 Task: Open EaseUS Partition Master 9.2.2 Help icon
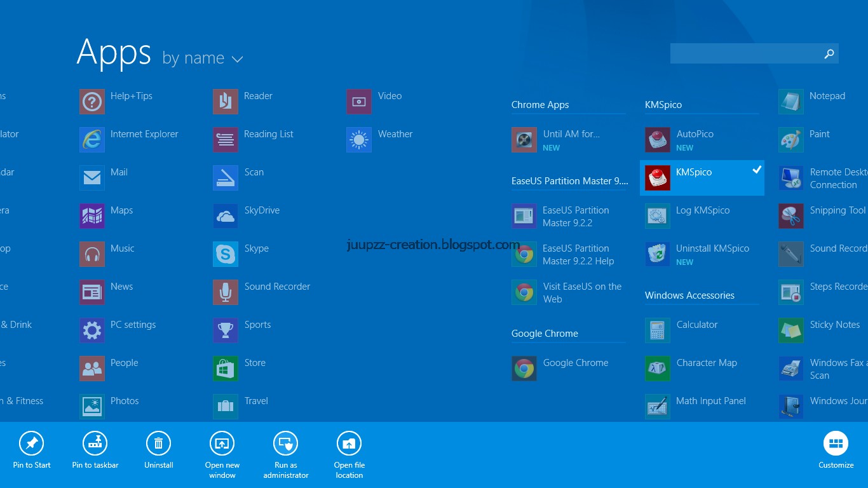[524, 254]
